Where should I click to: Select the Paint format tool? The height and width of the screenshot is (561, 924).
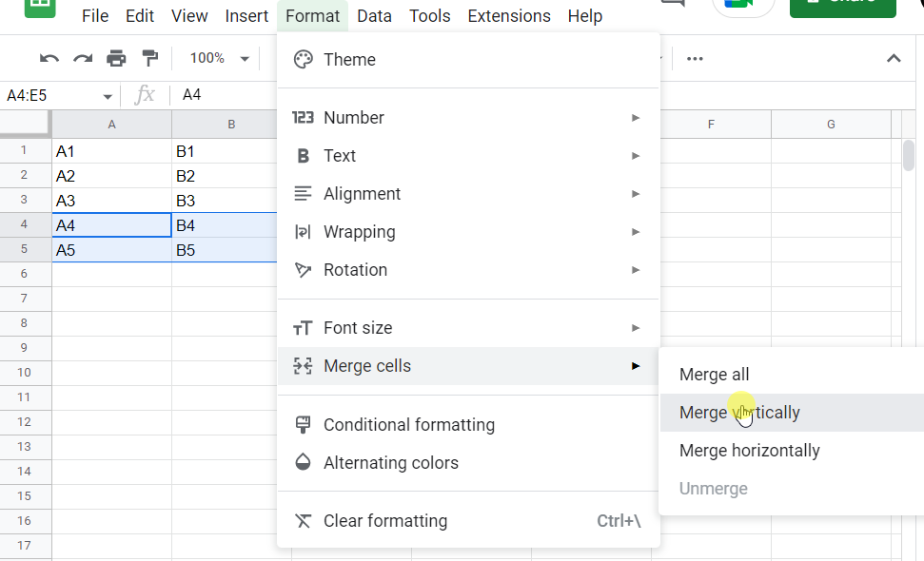pos(149,58)
